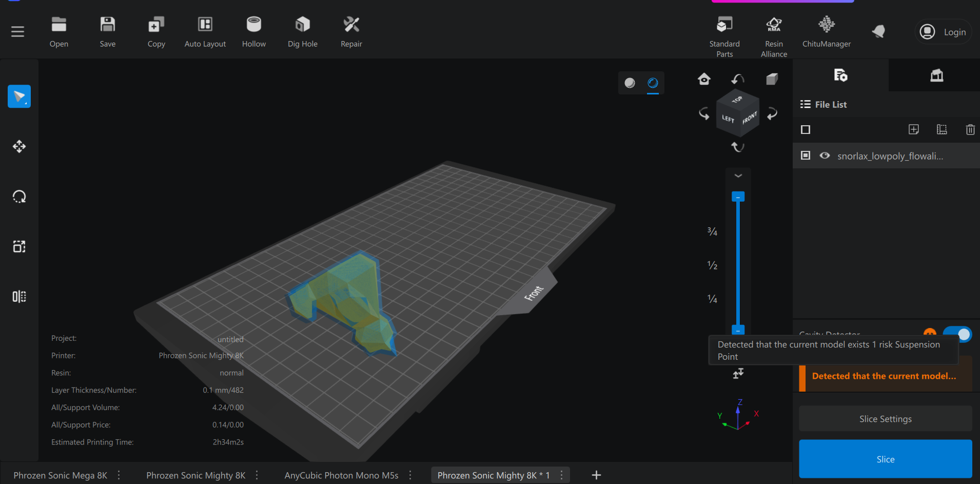Click the blue Slice button
Screen dimensions: 980x484
pos(886,459)
